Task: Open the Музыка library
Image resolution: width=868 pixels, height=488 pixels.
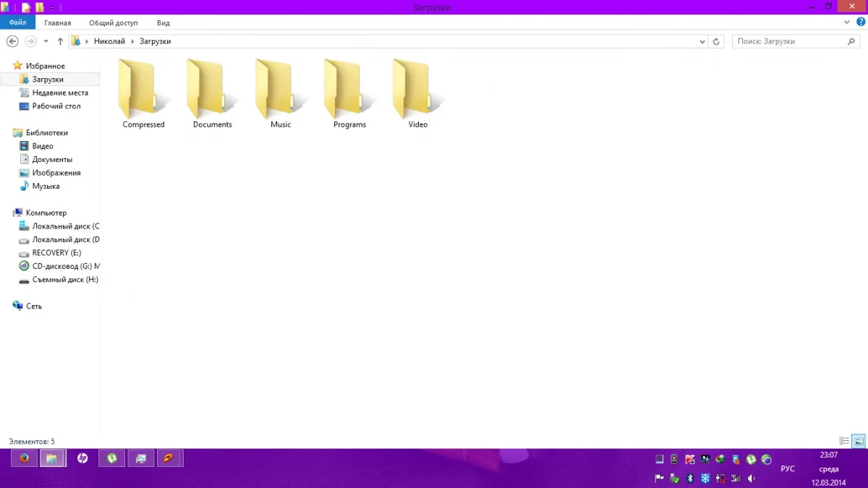Action: tap(39, 187)
